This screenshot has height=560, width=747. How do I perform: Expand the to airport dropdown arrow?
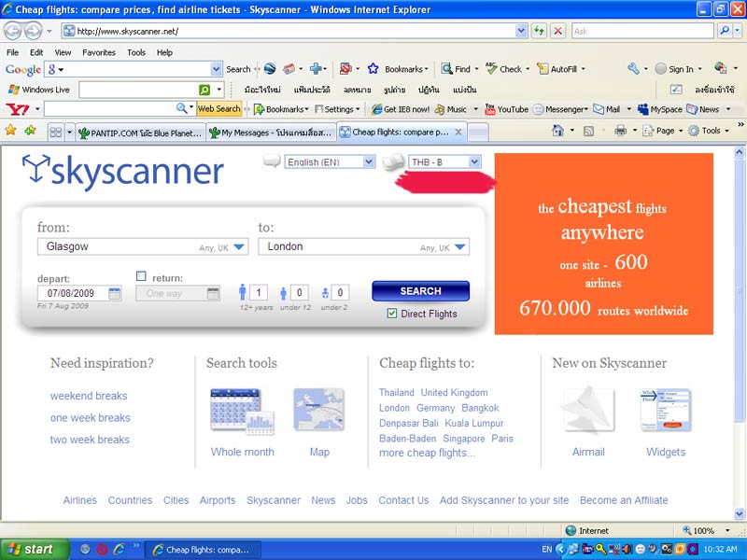coord(459,247)
